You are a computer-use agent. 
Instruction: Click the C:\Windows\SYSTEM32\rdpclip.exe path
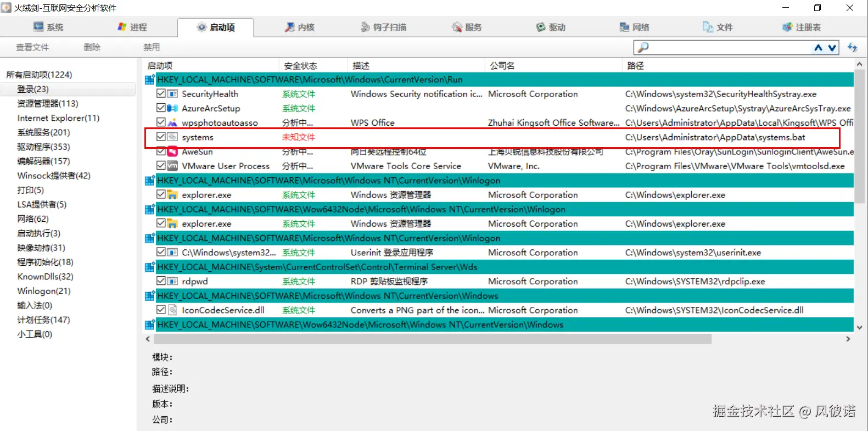click(x=695, y=281)
